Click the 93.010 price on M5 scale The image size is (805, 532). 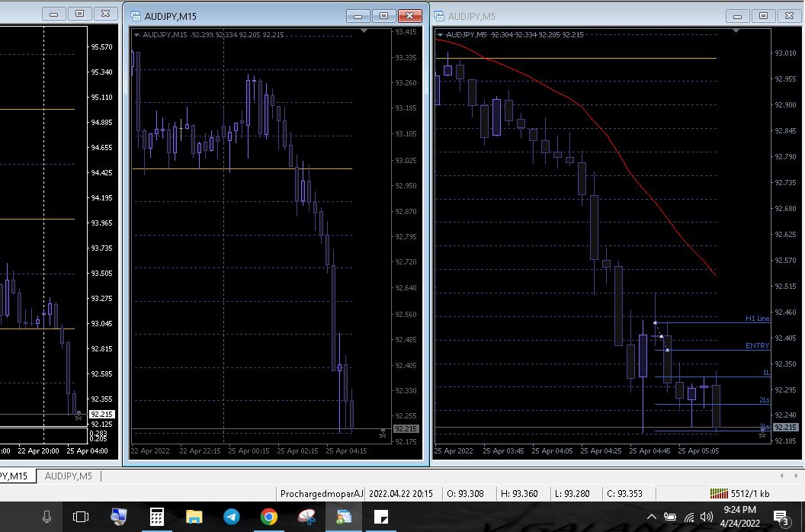(786, 53)
